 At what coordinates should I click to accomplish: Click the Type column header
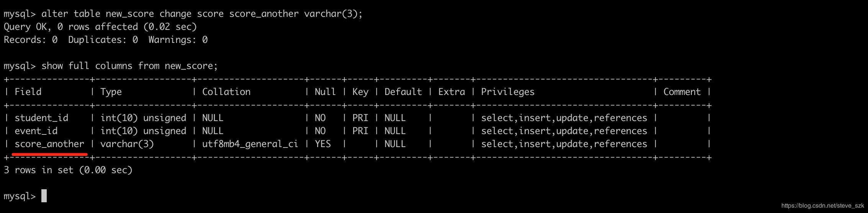[111, 92]
